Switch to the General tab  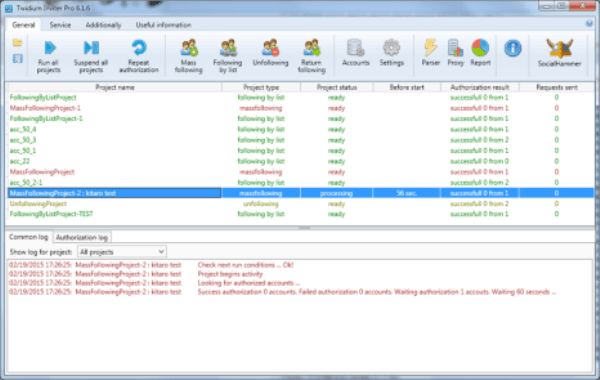coord(23,25)
